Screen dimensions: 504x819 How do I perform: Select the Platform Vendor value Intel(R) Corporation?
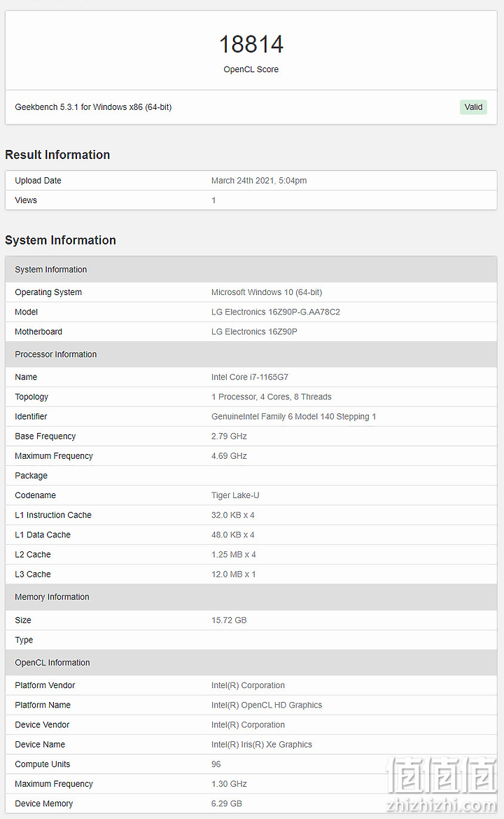click(x=248, y=686)
